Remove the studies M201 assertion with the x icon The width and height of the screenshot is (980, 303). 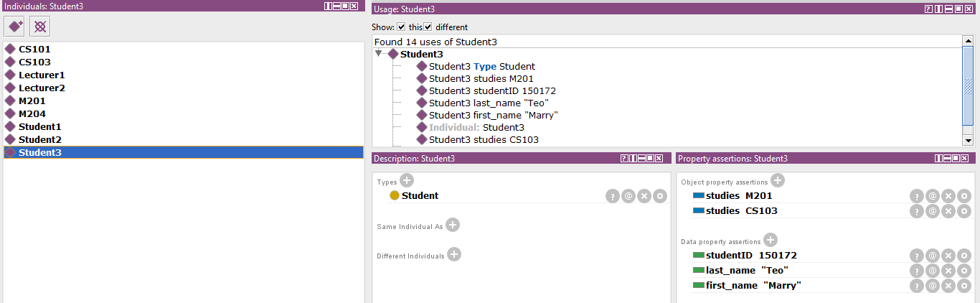[948, 196]
